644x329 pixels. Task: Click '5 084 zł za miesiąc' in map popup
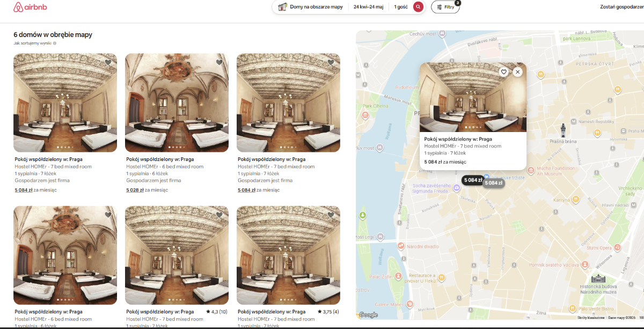[x=445, y=162]
